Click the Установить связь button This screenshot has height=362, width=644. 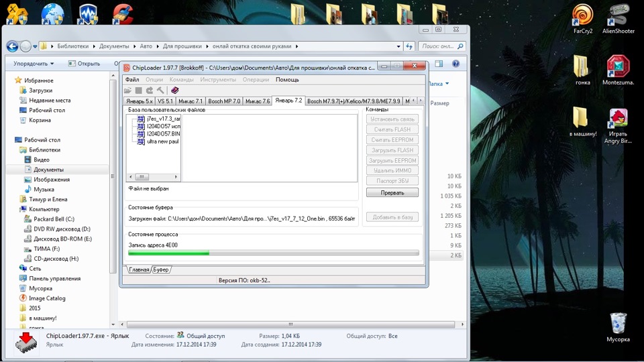pyautogui.click(x=392, y=119)
